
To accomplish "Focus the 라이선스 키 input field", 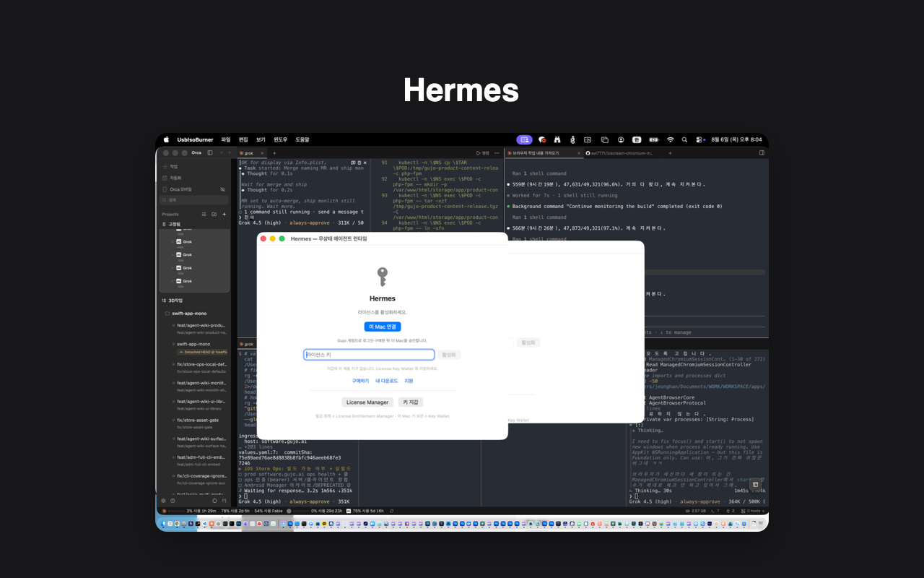I will (369, 355).
